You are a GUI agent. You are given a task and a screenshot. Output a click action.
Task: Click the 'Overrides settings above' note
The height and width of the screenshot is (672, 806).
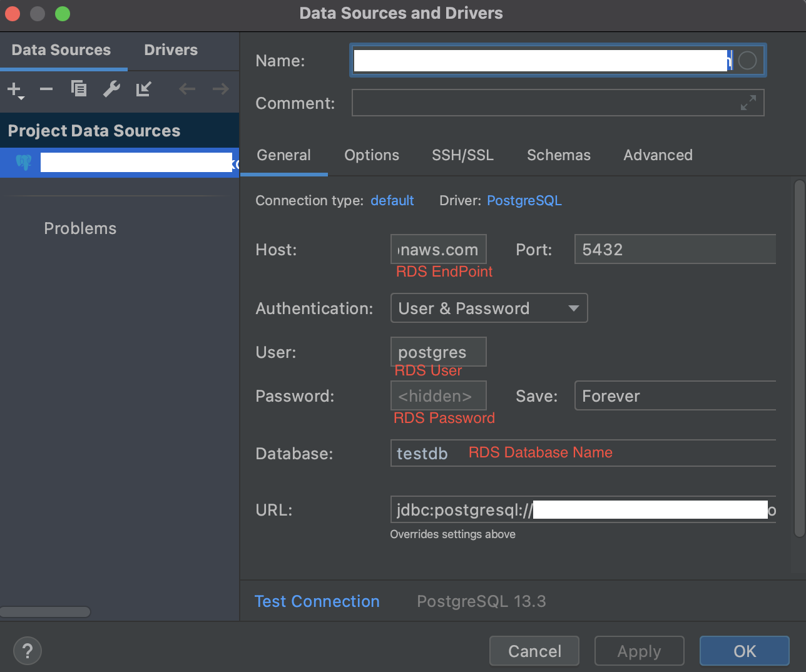452,534
